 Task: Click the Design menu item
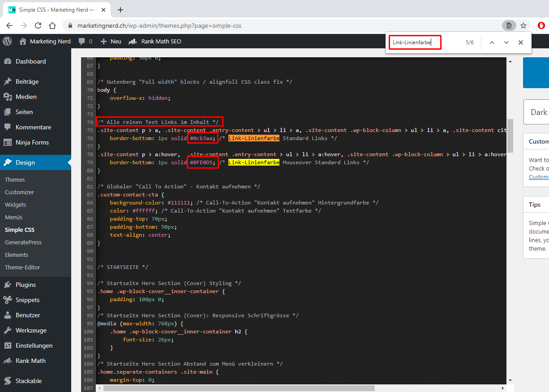tap(35, 162)
